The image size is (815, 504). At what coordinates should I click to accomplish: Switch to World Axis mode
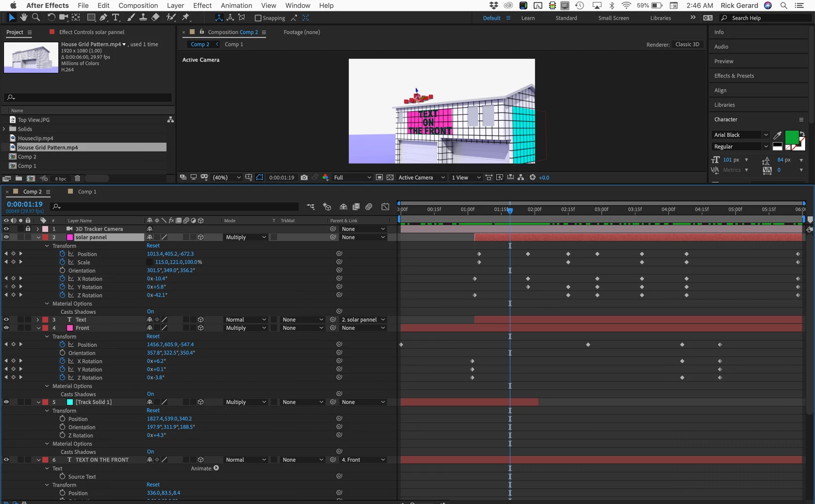(230, 17)
